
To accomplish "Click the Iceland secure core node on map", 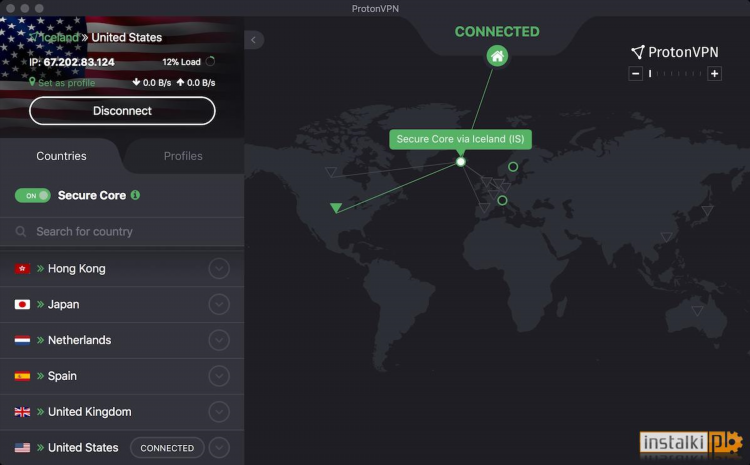I will [x=461, y=162].
